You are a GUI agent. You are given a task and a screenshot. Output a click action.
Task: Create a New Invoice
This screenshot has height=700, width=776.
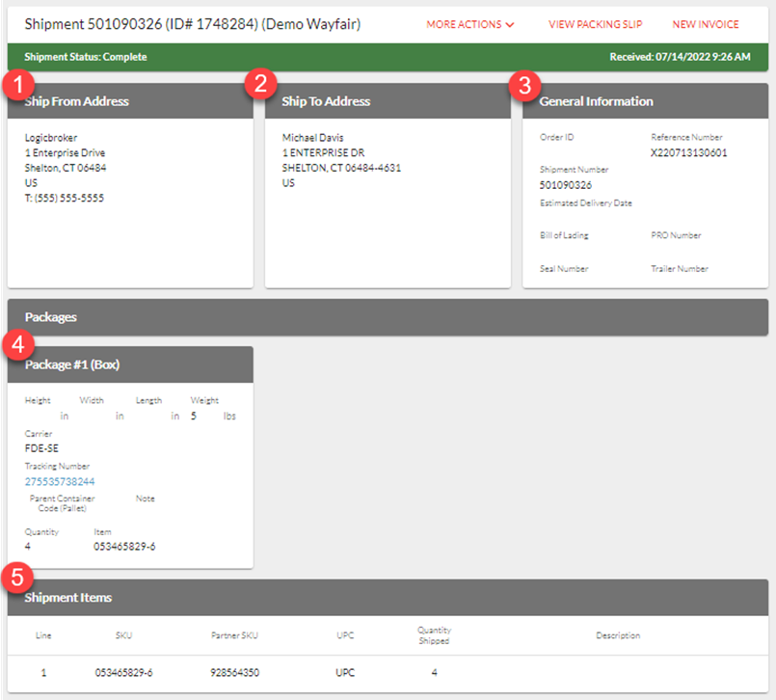click(706, 24)
